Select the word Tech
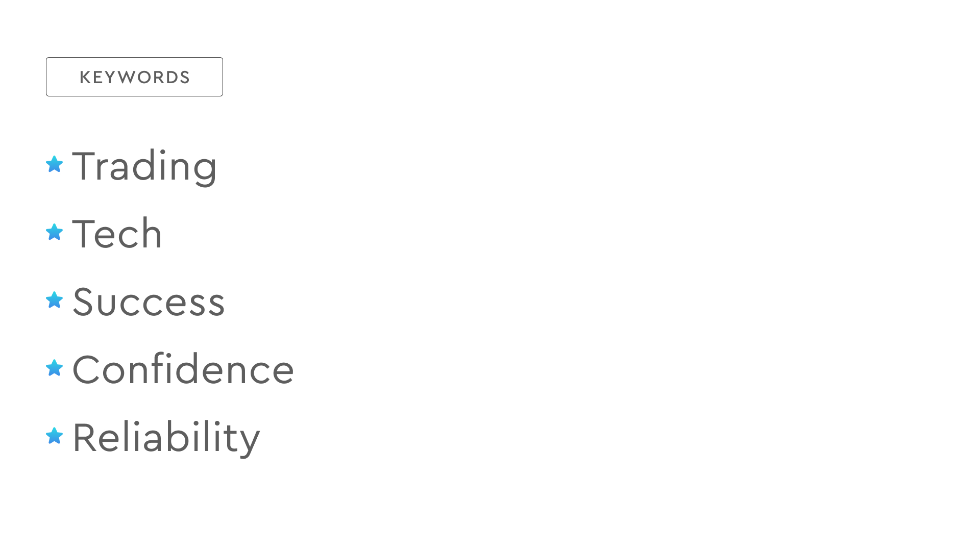 click(x=117, y=233)
